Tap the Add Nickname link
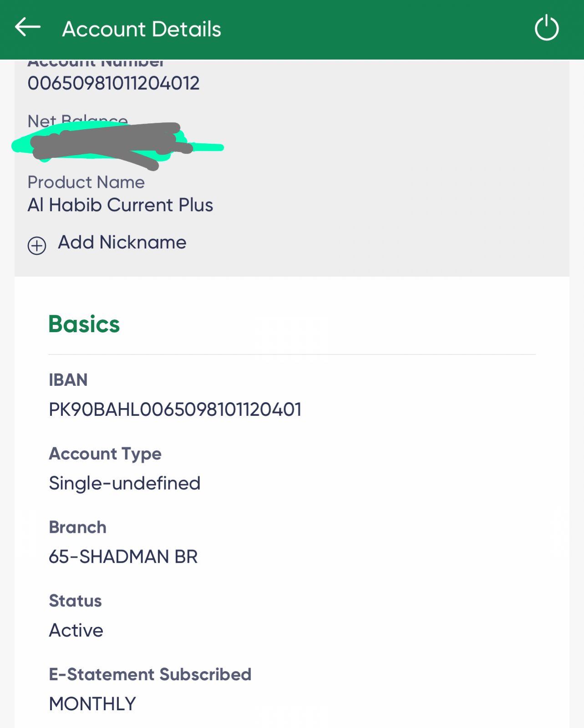Viewport: 584px width, 728px height. [122, 243]
